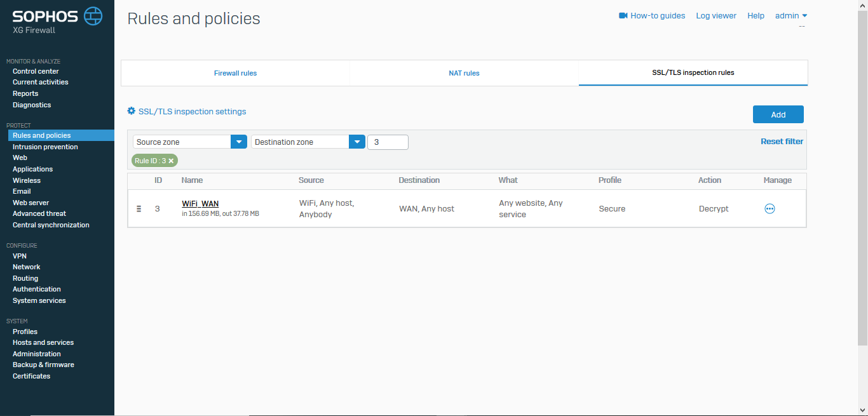Open the Log viewer link

tap(716, 15)
